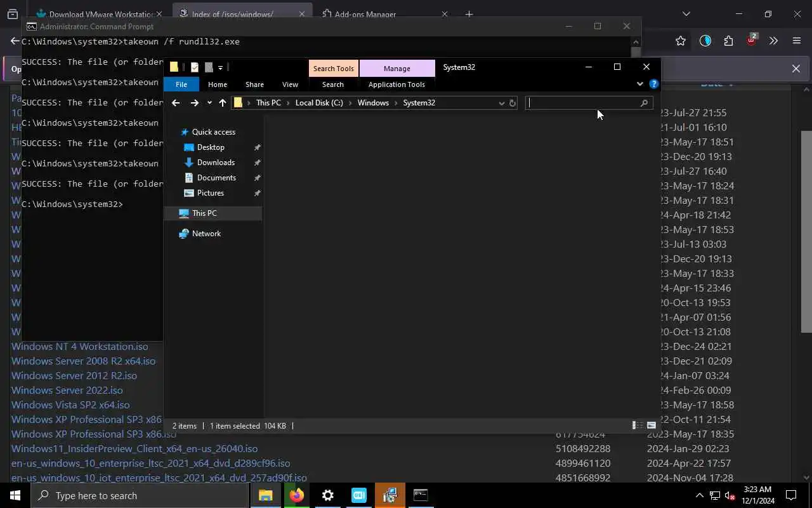Click This PC breadcrumb in address bar
The height and width of the screenshot is (508, 812).
click(x=268, y=103)
